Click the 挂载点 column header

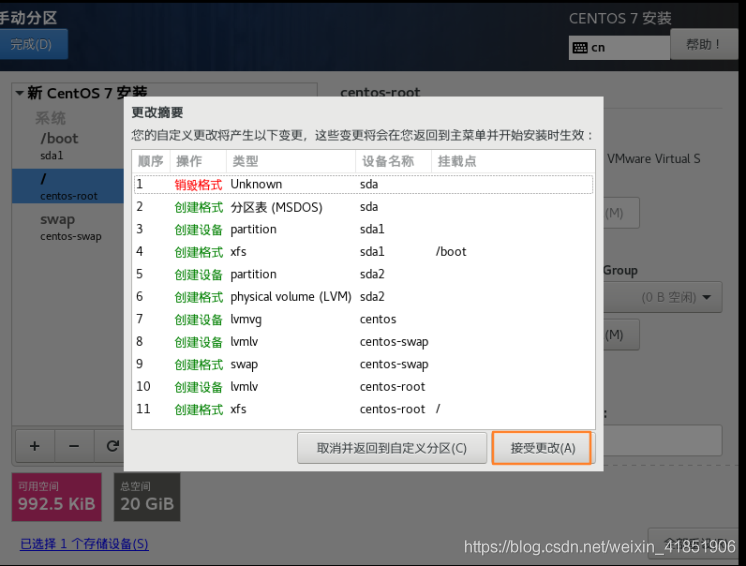(x=513, y=161)
